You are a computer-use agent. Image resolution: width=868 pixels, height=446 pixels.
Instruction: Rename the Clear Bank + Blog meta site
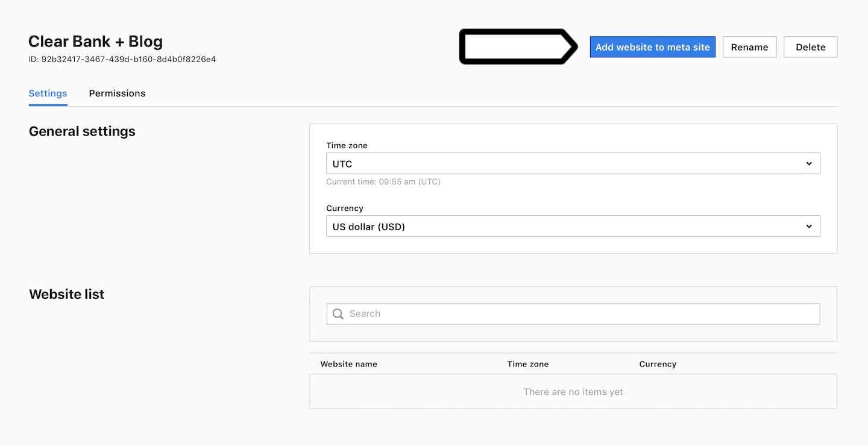point(749,47)
